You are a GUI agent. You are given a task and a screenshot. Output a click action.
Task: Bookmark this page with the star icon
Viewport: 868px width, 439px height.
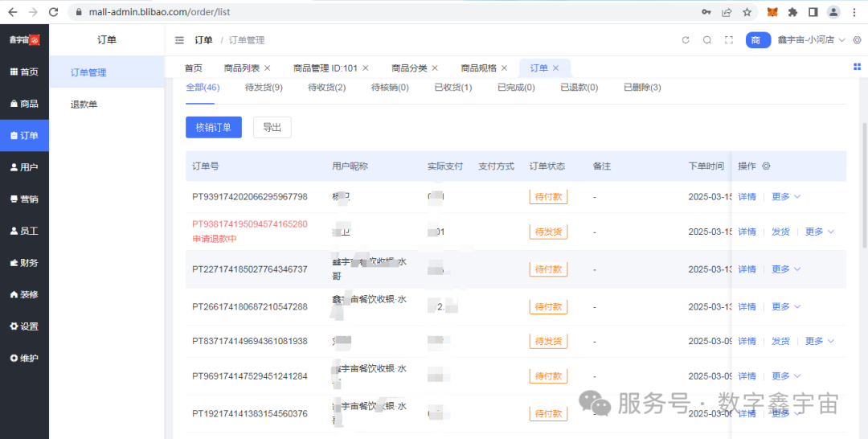[x=747, y=11]
